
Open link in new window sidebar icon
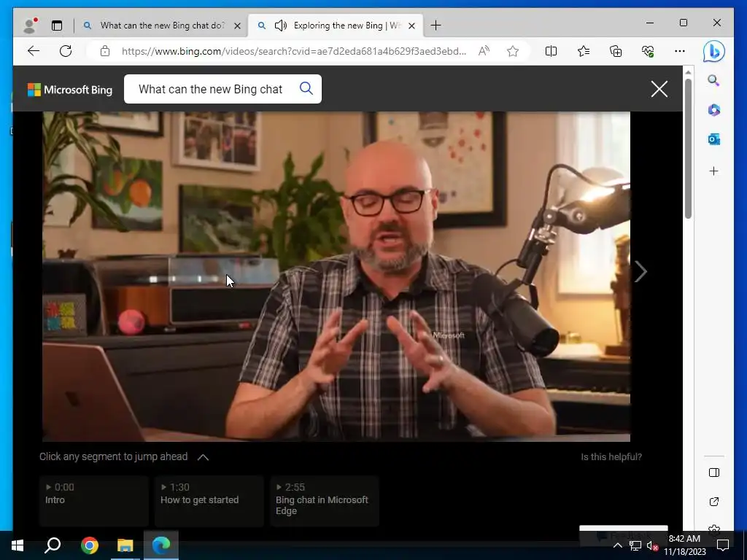(713, 502)
